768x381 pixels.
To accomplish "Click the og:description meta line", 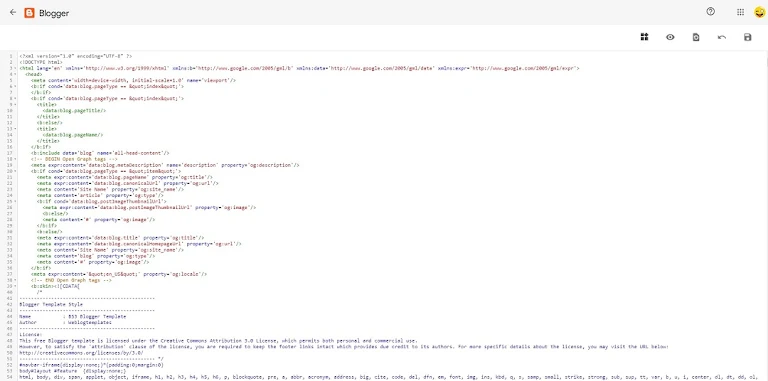I will (x=165, y=165).
